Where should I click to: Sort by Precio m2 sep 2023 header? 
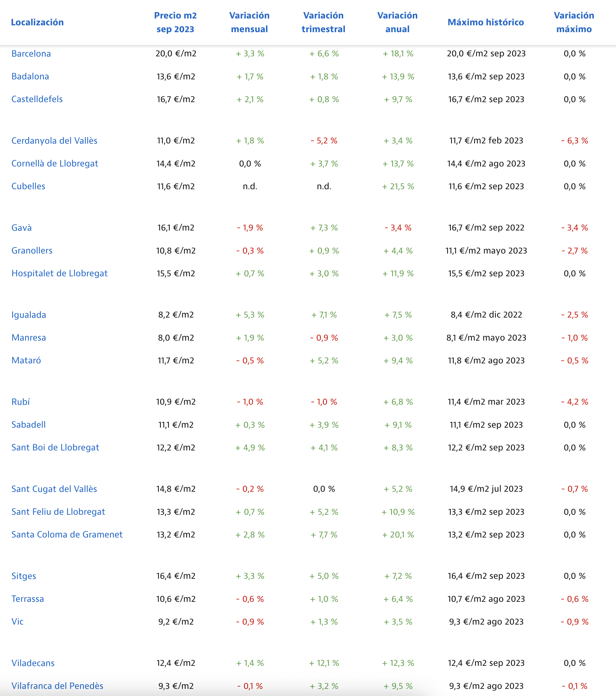pos(175,22)
